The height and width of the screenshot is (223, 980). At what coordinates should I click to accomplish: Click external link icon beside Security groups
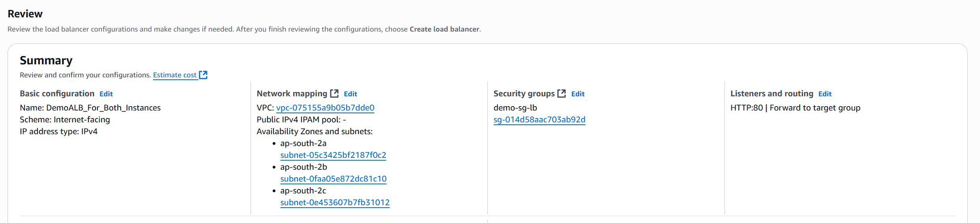[562, 94]
